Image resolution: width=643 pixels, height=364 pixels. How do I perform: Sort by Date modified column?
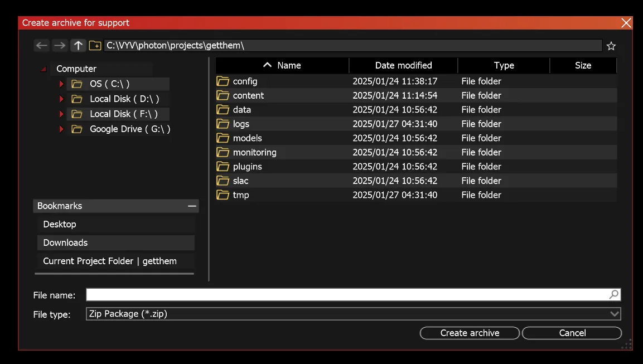point(404,66)
